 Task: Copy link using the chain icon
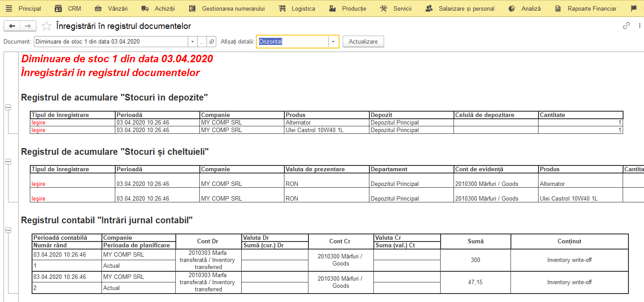626,26
